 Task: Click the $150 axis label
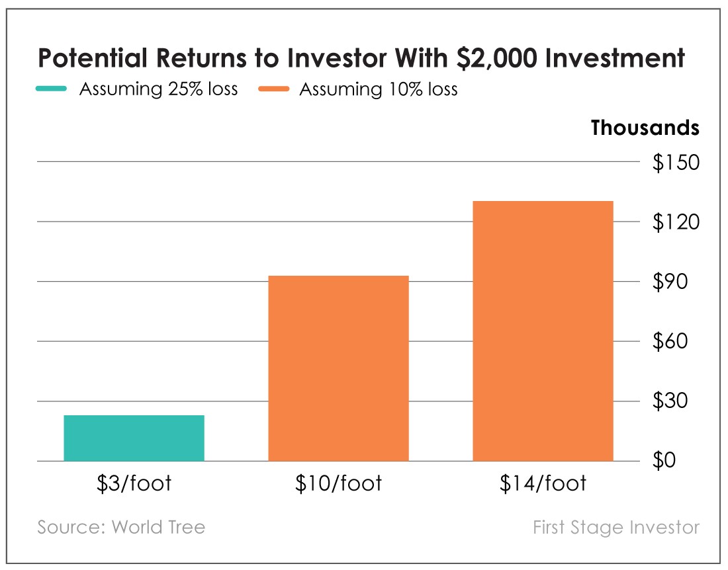(x=676, y=162)
